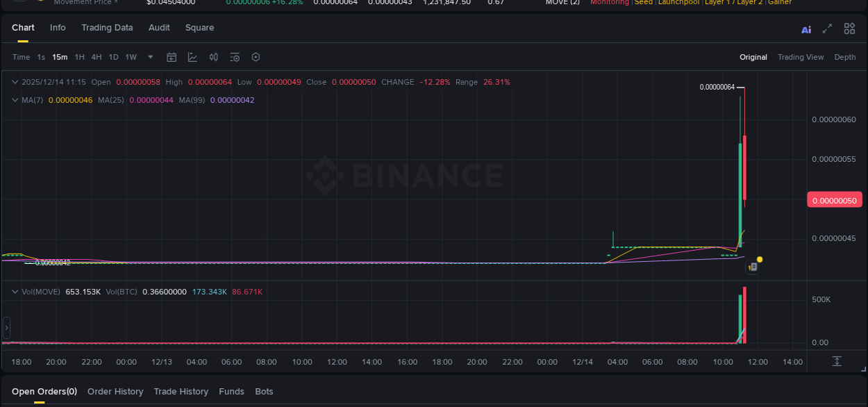
Task: Open the widgets grid icon
Action: click(849, 28)
